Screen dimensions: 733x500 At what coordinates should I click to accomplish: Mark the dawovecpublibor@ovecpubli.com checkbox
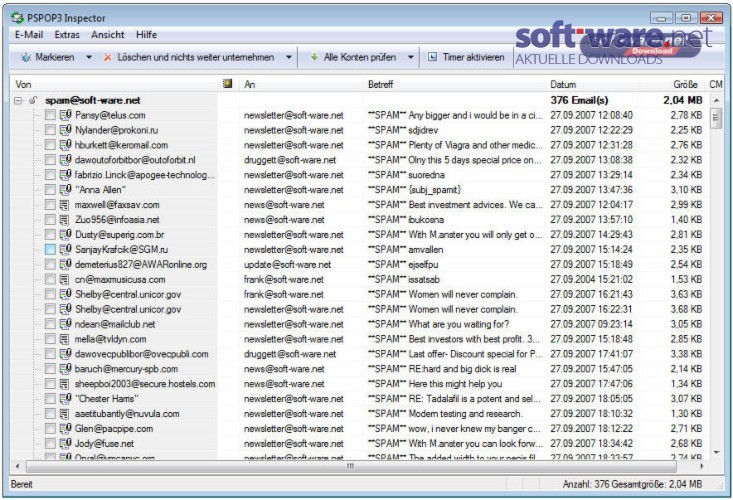pyautogui.click(x=50, y=354)
